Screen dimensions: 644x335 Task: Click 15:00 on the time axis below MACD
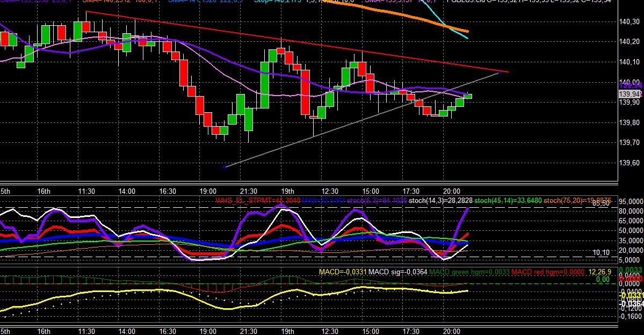[371, 331]
